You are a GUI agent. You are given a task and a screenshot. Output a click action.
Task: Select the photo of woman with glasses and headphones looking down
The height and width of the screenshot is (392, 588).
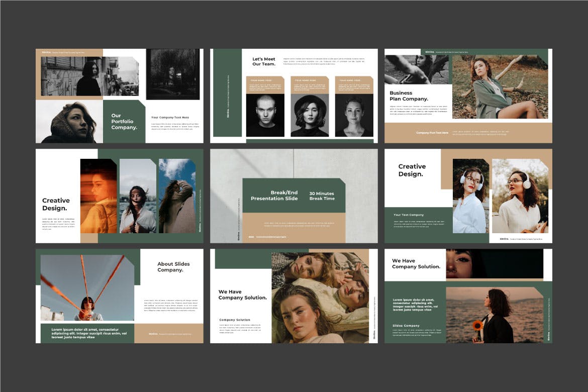pyautogui.click(x=470, y=196)
